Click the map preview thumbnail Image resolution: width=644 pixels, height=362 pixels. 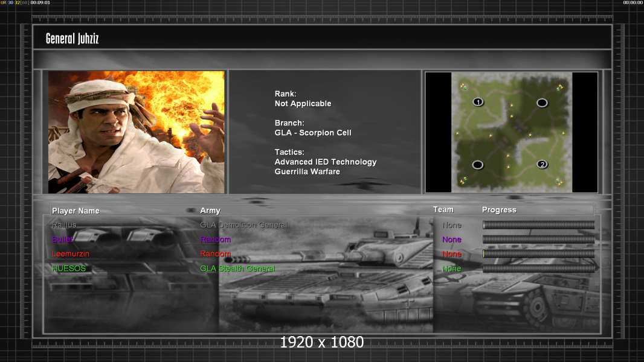[511, 132]
